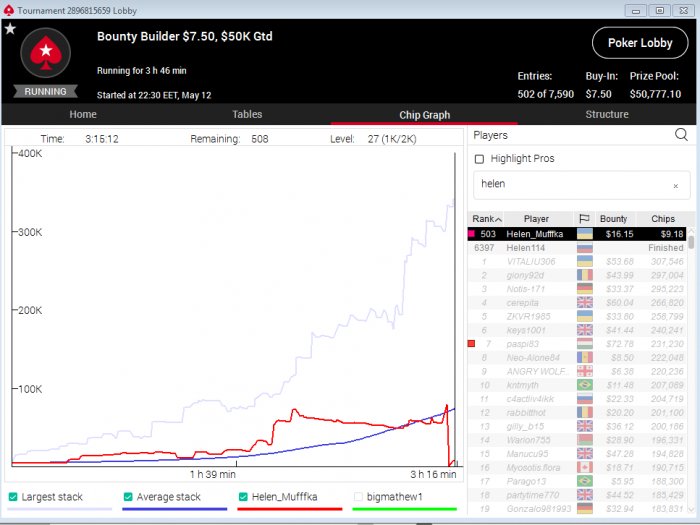Viewport: 700px width, 525px height.
Task: Select player Gonzalo981993 in list
Action: [x=577, y=508]
